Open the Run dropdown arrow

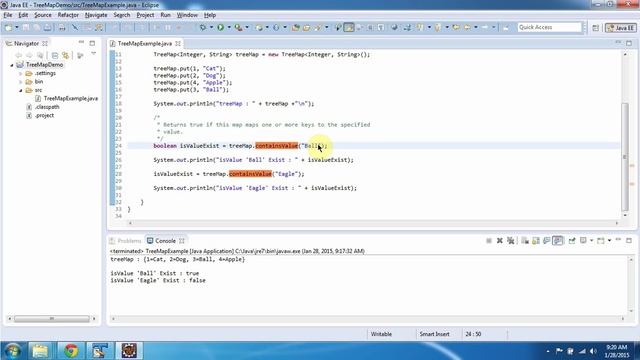coord(229,28)
